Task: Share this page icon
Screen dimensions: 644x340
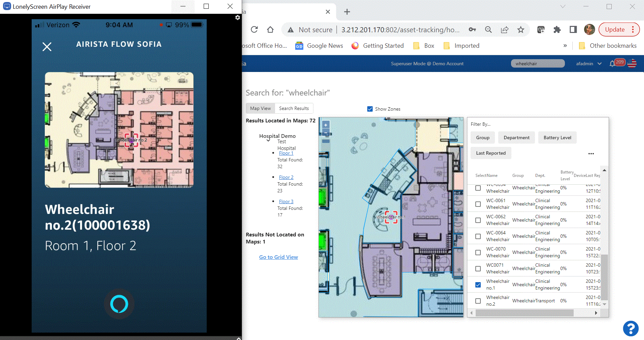Action: point(504,30)
